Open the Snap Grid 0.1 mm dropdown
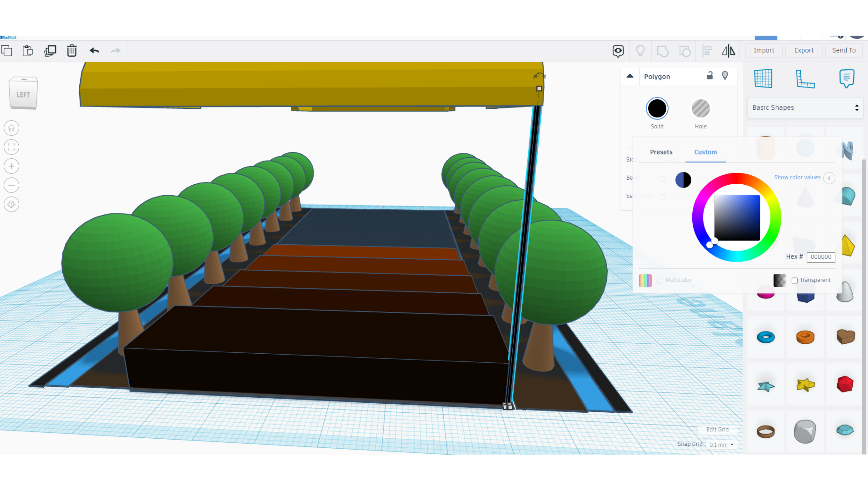 click(721, 445)
